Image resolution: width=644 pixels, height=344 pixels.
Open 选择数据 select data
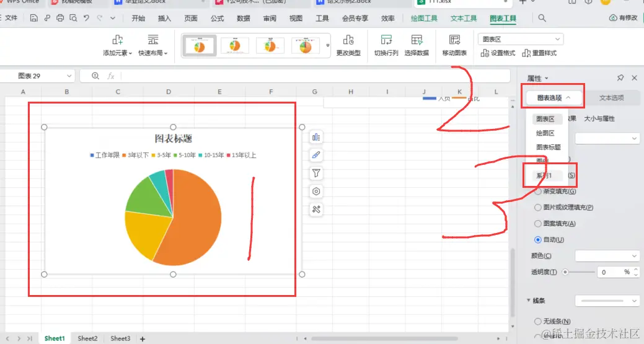point(417,45)
